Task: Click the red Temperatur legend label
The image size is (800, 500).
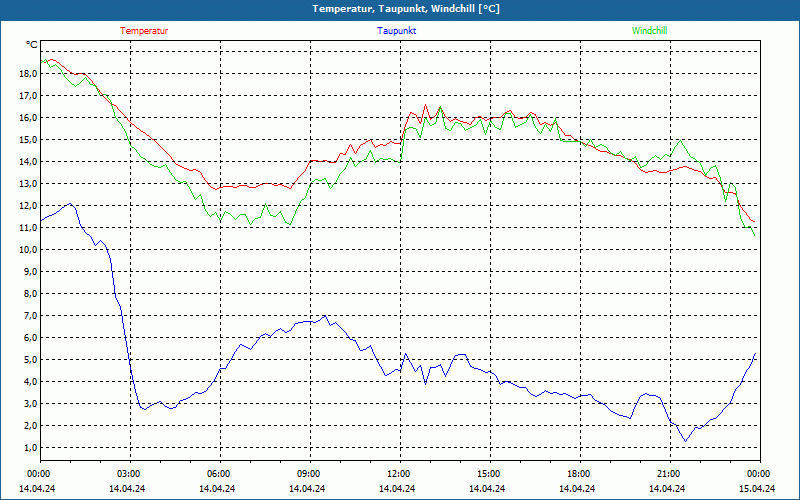Action: 144,31
